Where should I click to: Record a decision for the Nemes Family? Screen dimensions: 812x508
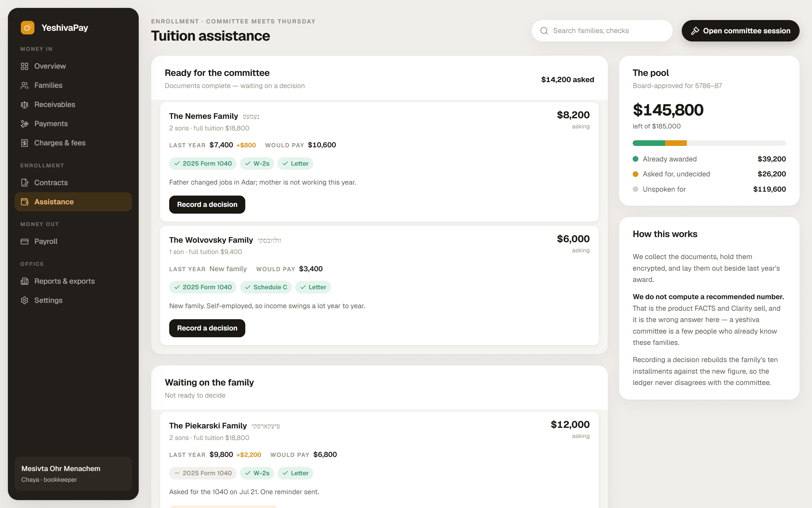(207, 204)
